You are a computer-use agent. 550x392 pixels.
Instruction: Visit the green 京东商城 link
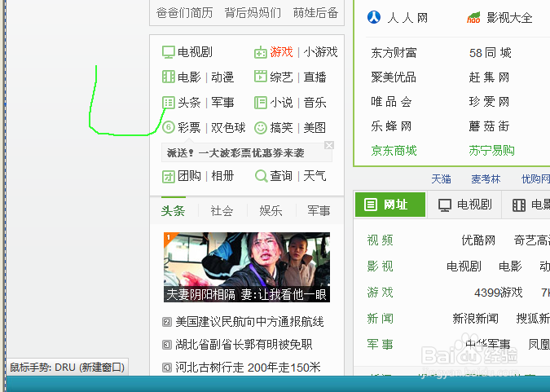(394, 151)
